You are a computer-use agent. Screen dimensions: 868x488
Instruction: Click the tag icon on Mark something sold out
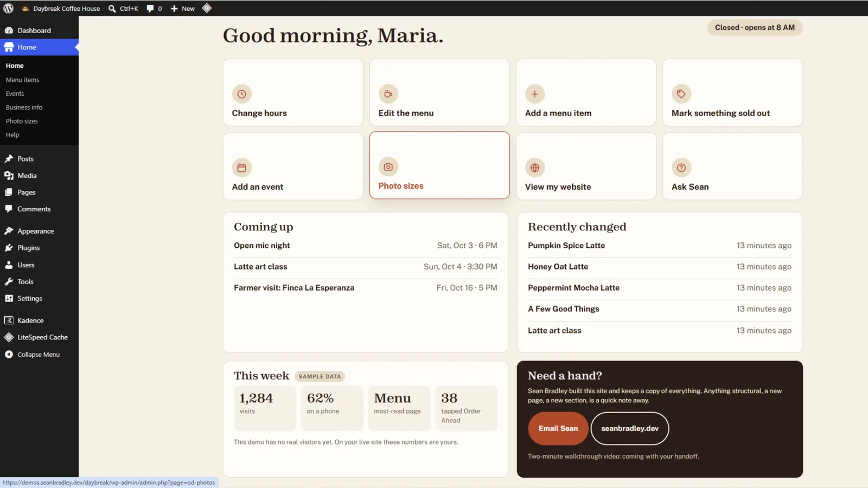click(x=681, y=94)
